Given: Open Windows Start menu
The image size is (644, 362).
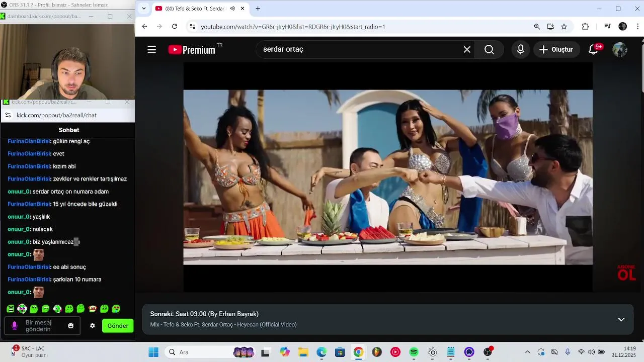Looking at the screenshot, I should pos(153,352).
